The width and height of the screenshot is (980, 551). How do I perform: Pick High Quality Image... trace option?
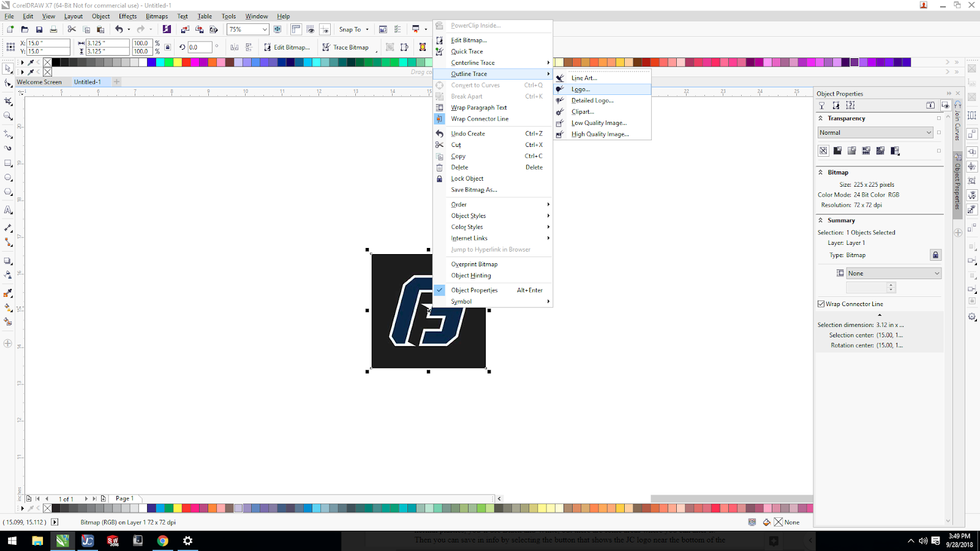[x=602, y=134]
